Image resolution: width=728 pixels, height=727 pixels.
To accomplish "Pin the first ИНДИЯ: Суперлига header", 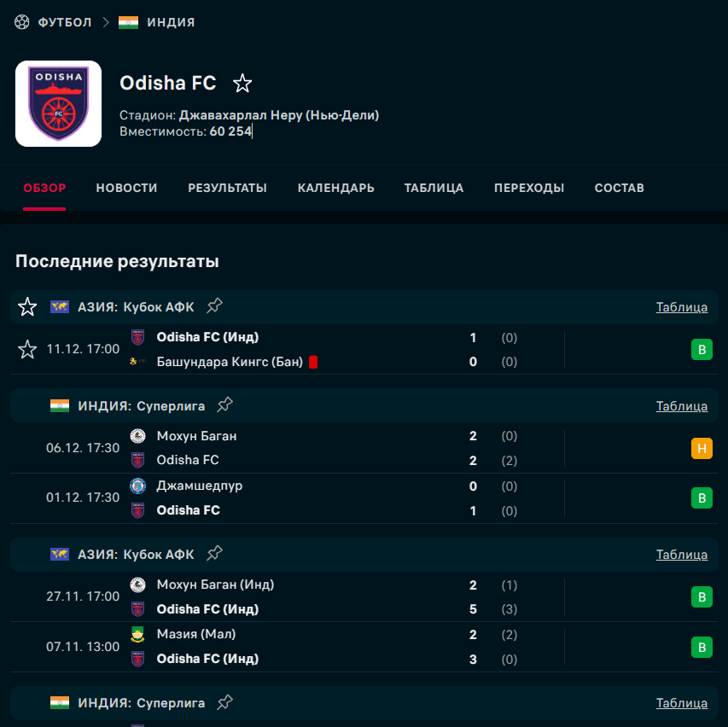I will click(224, 404).
